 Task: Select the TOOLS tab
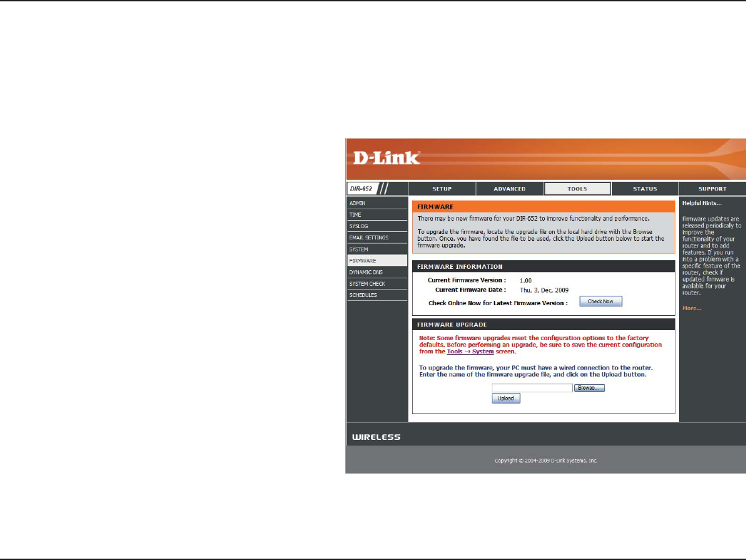tap(577, 189)
